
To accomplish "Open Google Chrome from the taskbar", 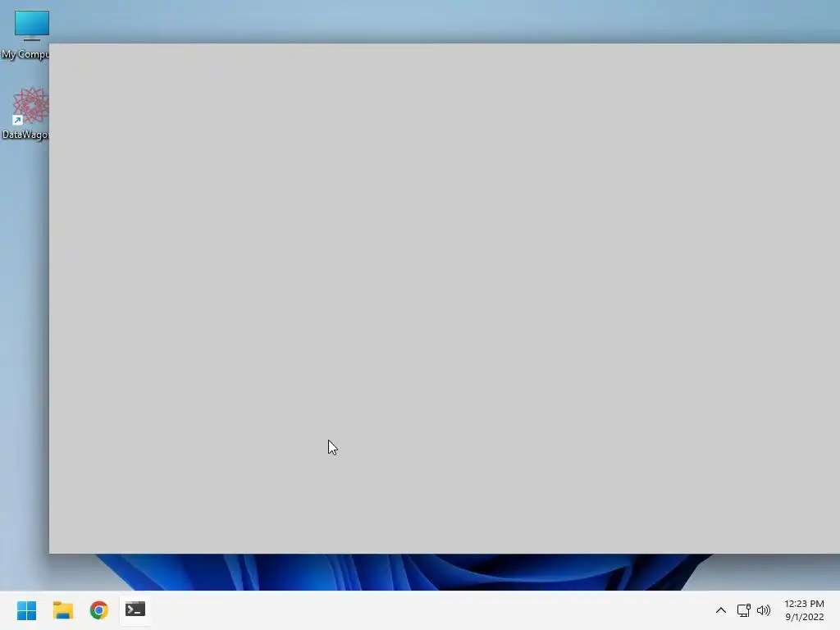I will pyautogui.click(x=99, y=610).
